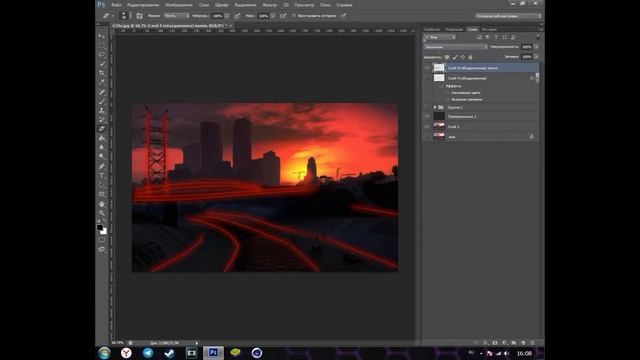The height and width of the screenshot is (360, 640).
Task: Open Steam from the taskbar
Action: point(169,353)
